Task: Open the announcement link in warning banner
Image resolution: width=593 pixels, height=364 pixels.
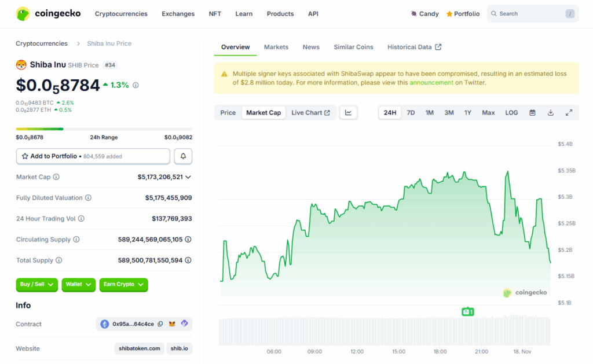Action: coord(431,83)
